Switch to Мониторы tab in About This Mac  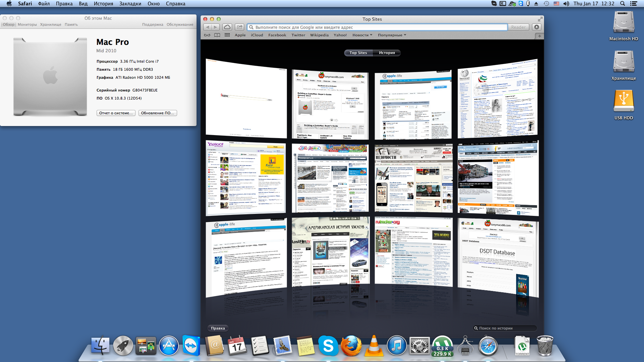(x=27, y=24)
